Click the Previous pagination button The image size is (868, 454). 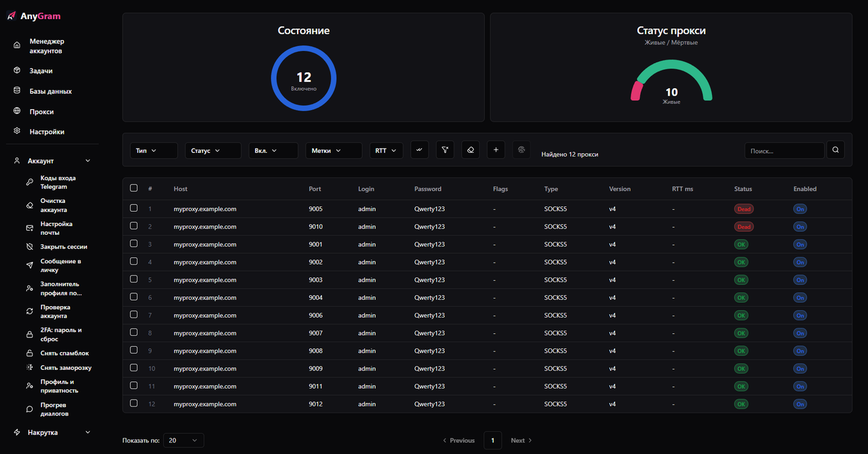[x=458, y=440]
